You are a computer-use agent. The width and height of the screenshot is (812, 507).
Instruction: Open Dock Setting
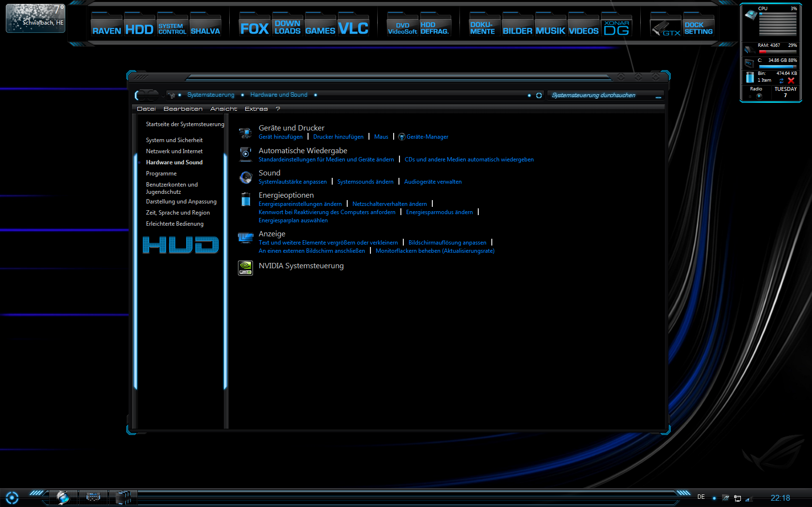[698, 25]
